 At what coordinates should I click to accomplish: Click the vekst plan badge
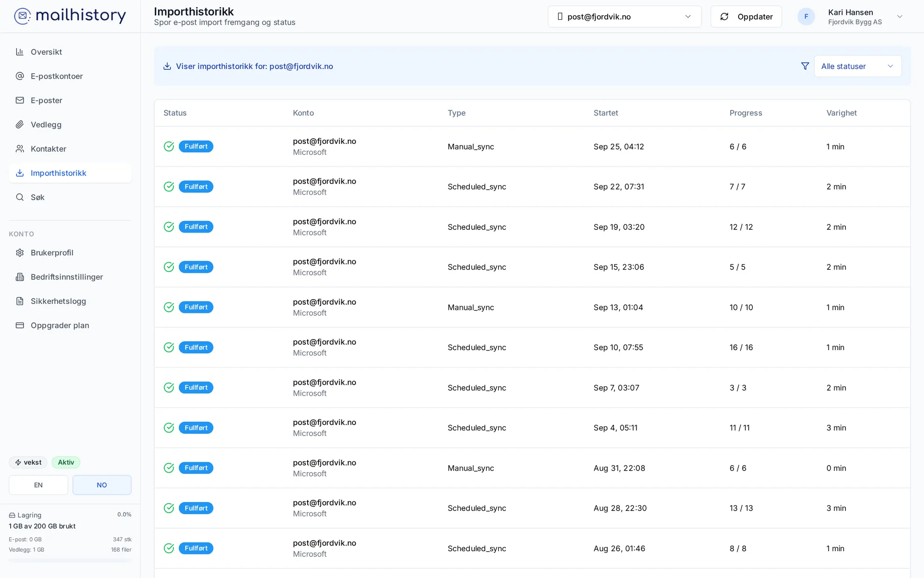[x=28, y=462]
